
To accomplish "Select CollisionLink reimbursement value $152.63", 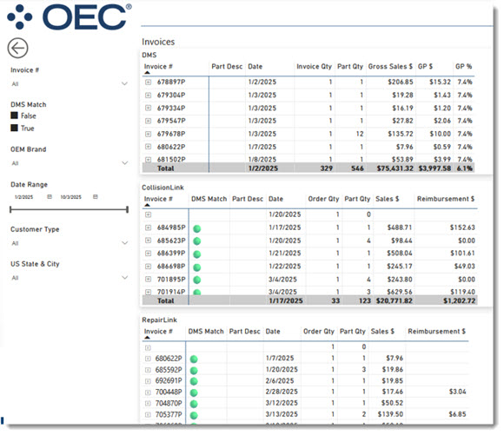I will coord(462,227).
